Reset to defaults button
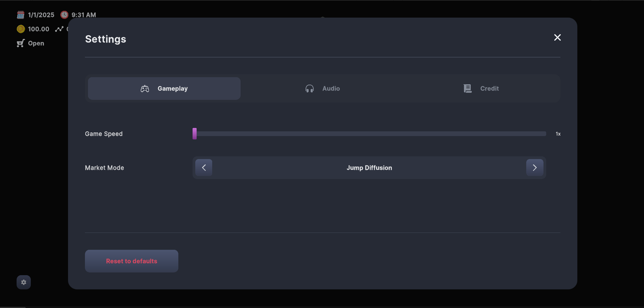Viewport: 644px width, 308px height. (132, 261)
